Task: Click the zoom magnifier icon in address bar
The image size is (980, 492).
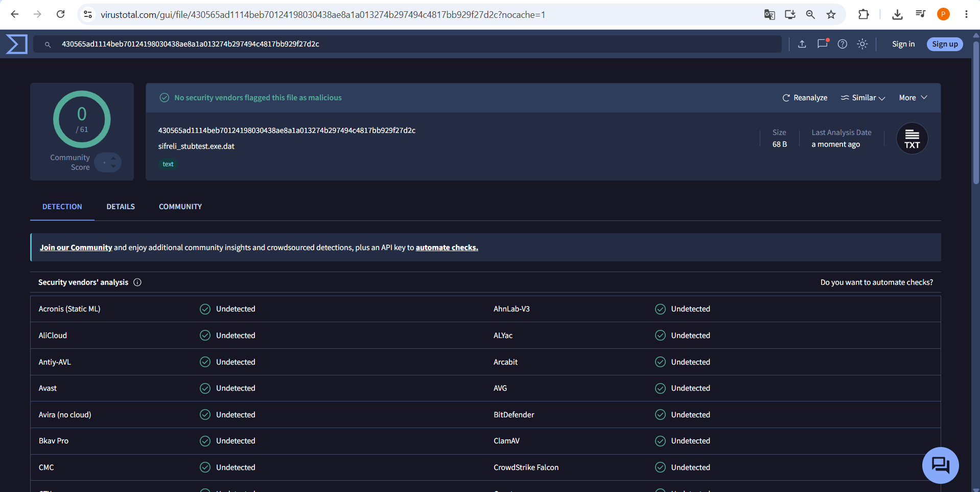Action: click(810, 14)
